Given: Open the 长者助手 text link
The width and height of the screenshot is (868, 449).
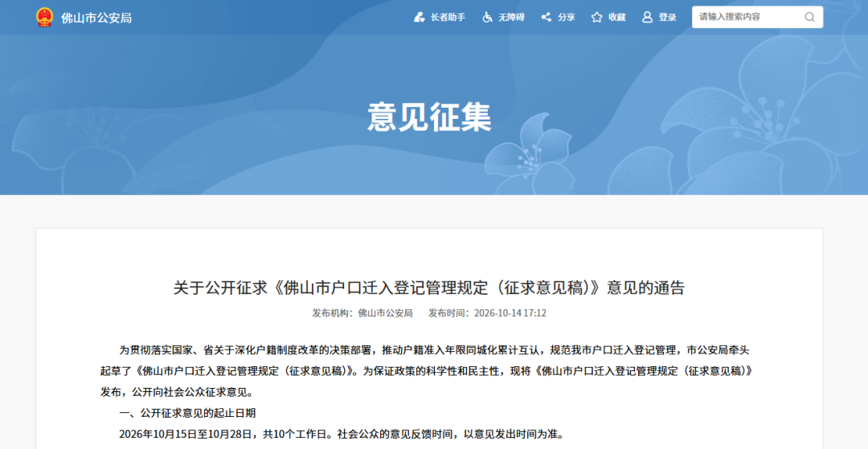Looking at the screenshot, I should (x=448, y=17).
